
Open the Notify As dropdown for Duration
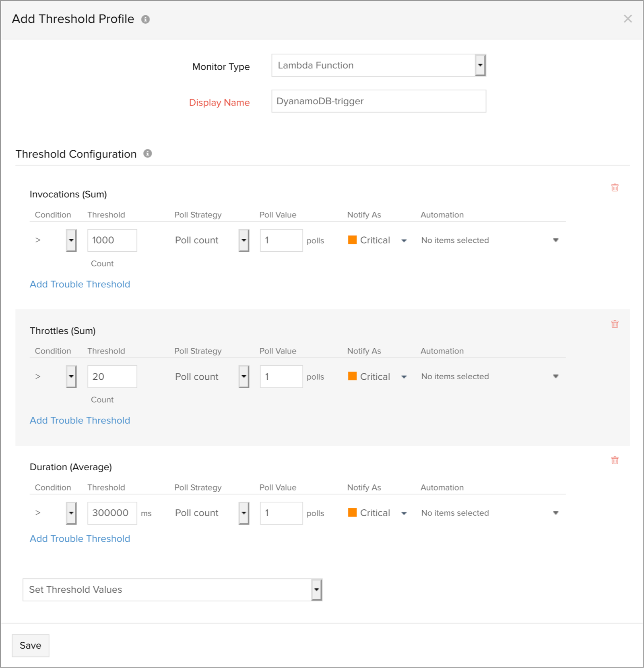pos(404,513)
